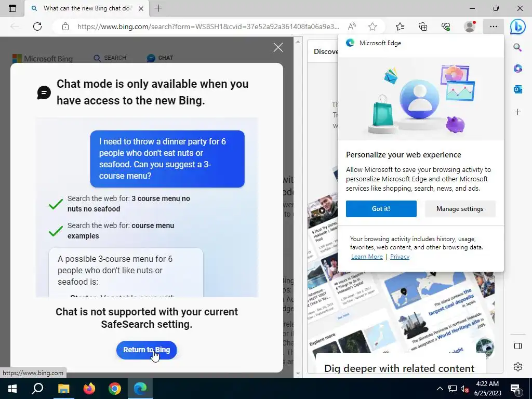Open the tab actions menu icon

12,8
